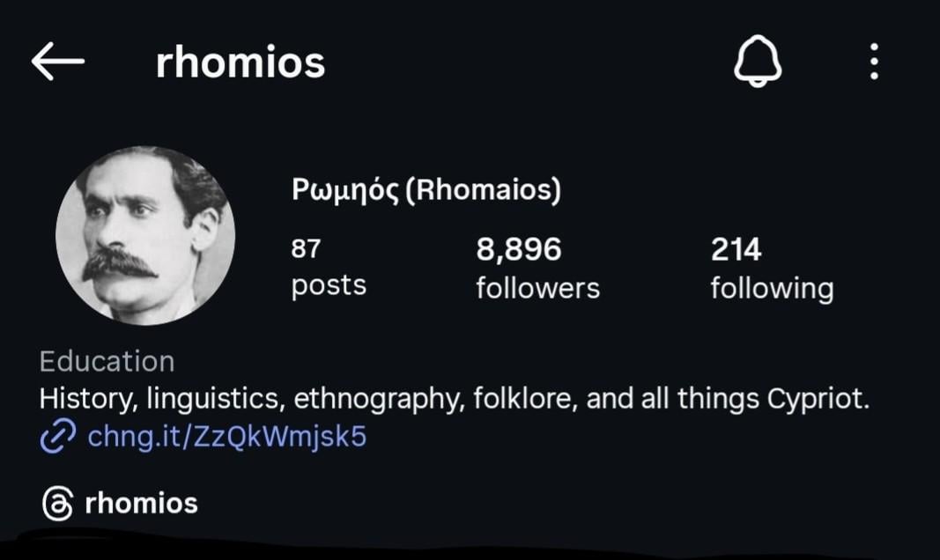Image resolution: width=940 pixels, height=560 pixels.
Task: Tap the word "posts" label
Action: tap(329, 286)
